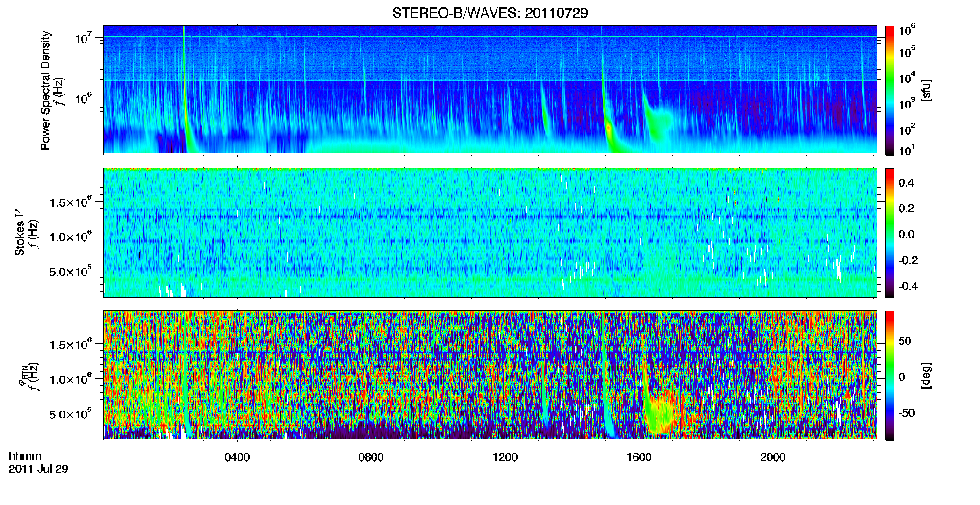Select the 10^1 label on sfu color bar
The width and height of the screenshot is (980, 505).
(907, 150)
